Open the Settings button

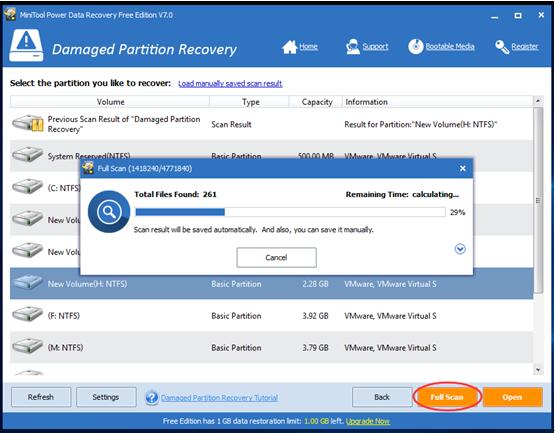point(106,397)
